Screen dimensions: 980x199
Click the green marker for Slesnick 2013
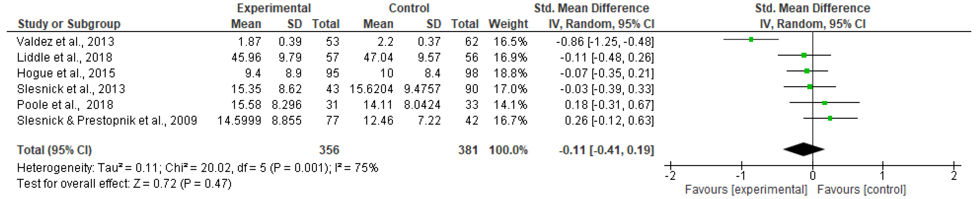point(810,87)
